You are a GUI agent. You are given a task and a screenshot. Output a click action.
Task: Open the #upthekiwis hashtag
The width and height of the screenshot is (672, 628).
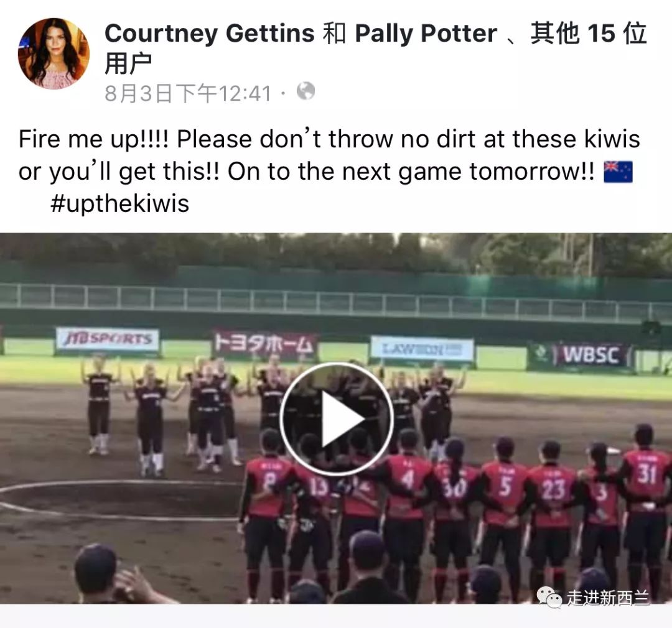(119, 203)
